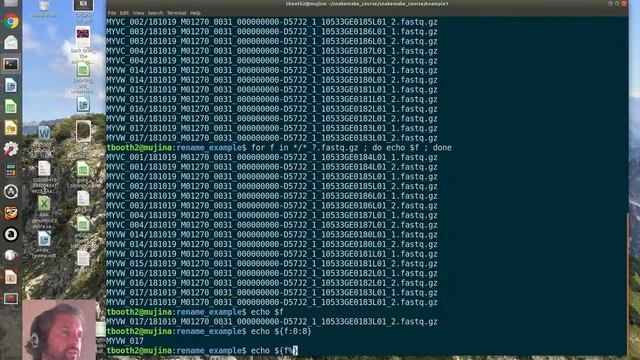Screen dimensions: 640x360
Task: Open Software Updater dock icon
Action: [x=11, y=191]
